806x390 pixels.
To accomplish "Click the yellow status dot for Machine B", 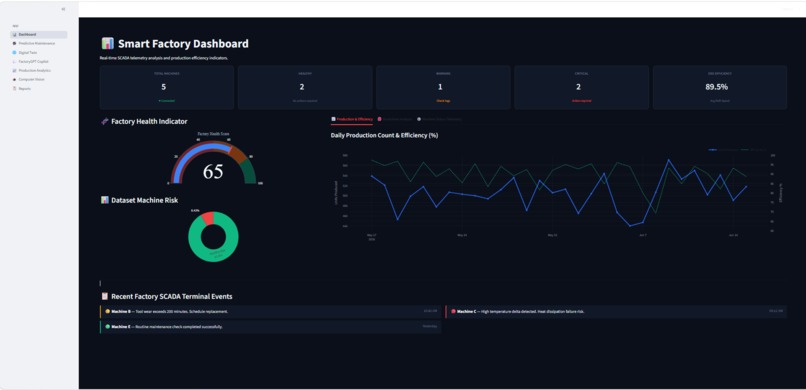I will tap(107, 311).
